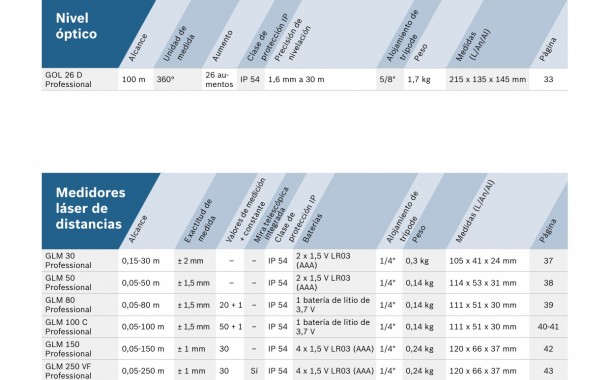Image resolution: width=610 pixels, height=380 pixels.
Task: Select the '120 x 66 x 37 mm' in GLM 150 row
Action: (x=483, y=349)
